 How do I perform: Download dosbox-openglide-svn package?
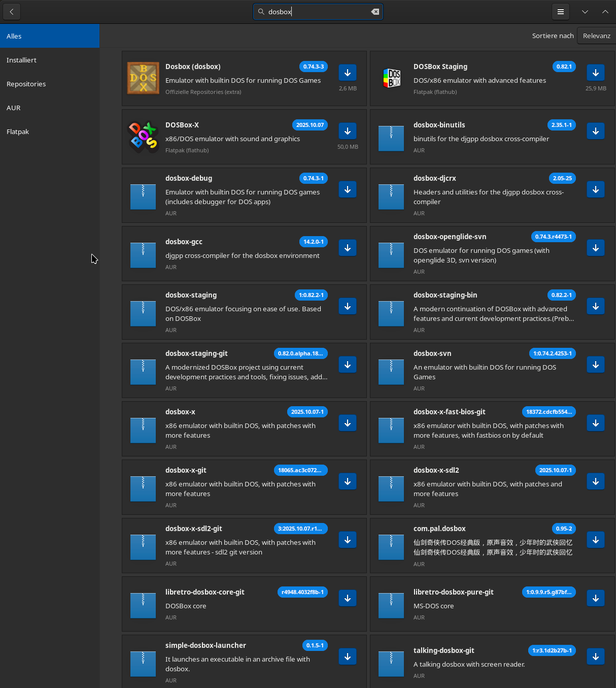coord(596,248)
